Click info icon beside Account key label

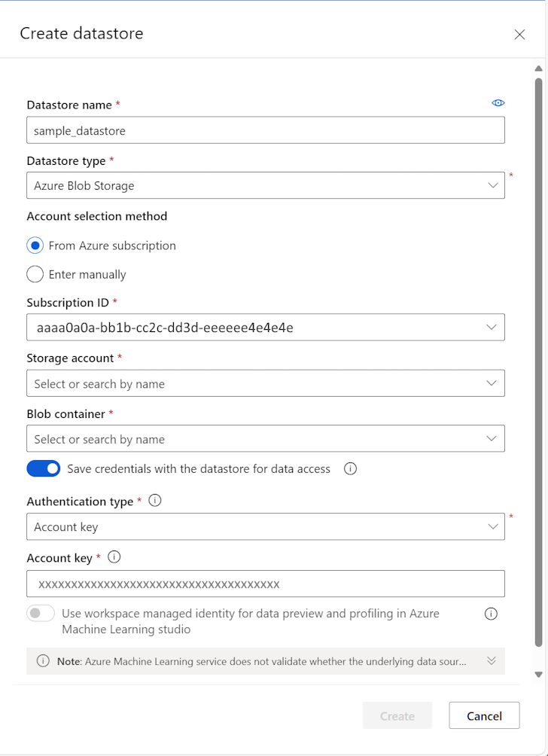[114, 557]
